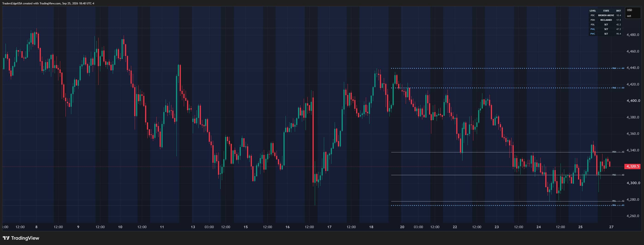Click the 42.2 distance value
644x245 pixels.
(x=618, y=25)
